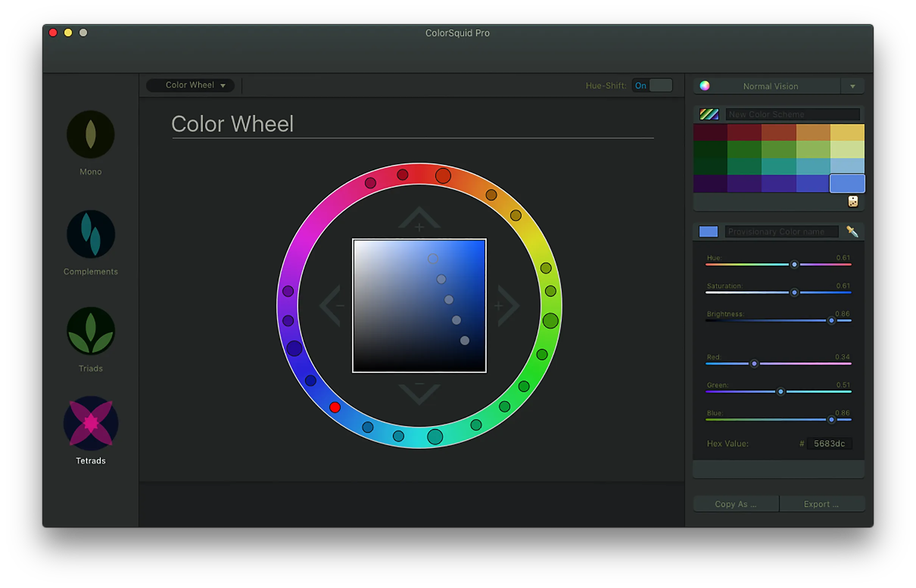Click the right arrow plus icon beside square
Screen dimensions: 916x588
[x=508, y=305]
